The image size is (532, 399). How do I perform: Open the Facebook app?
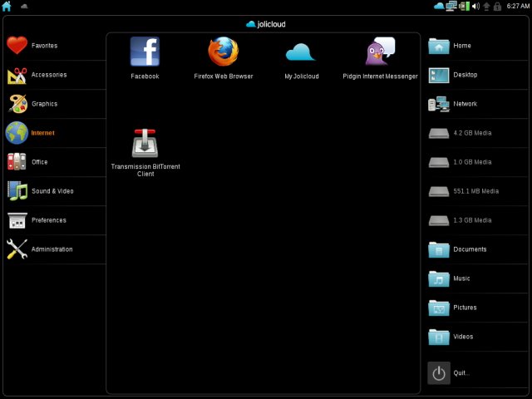coord(145,58)
